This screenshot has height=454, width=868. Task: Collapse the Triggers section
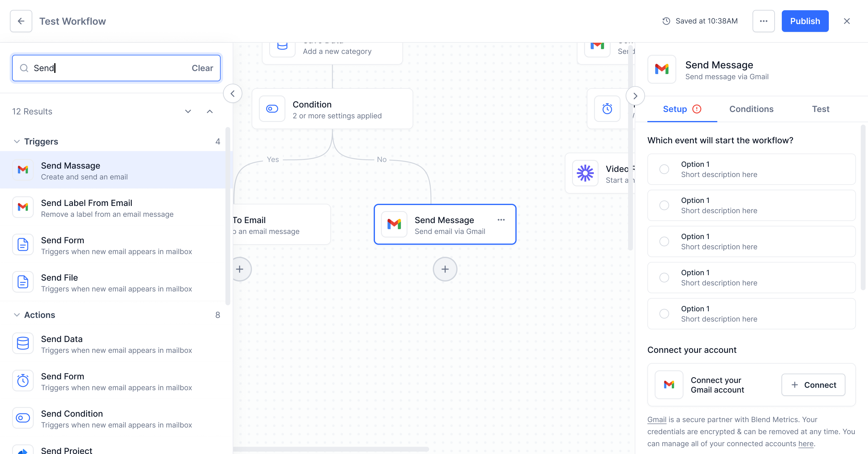point(17,141)
